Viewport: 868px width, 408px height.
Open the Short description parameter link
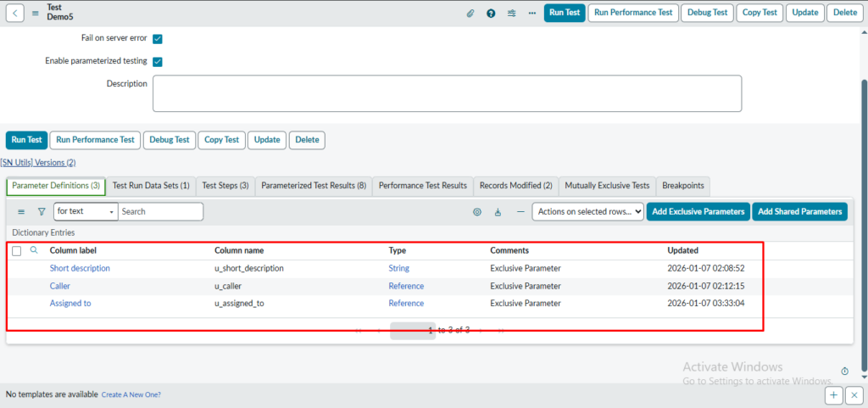coord(80,268)
